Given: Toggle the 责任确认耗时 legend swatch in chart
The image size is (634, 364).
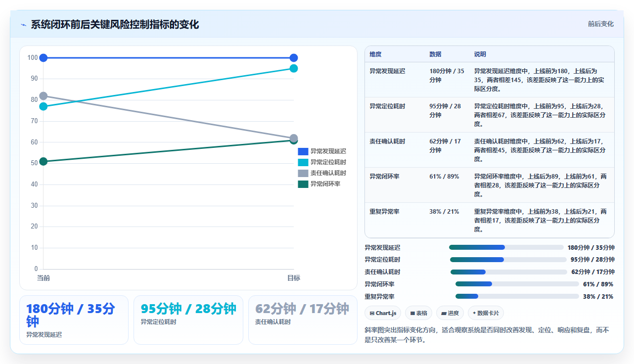Looking at the screenshot, I should pyautogui.click(x=303, y=173).
